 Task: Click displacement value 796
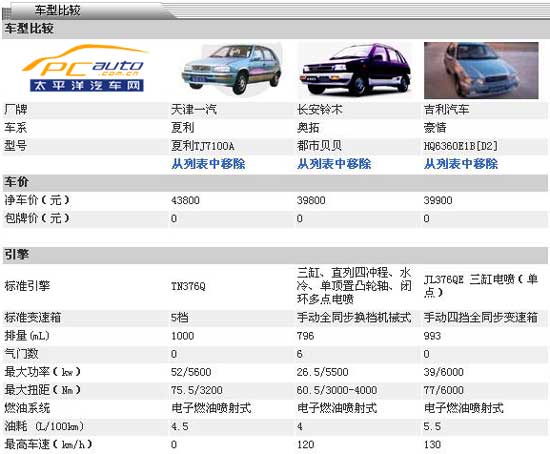pos(305,336)
